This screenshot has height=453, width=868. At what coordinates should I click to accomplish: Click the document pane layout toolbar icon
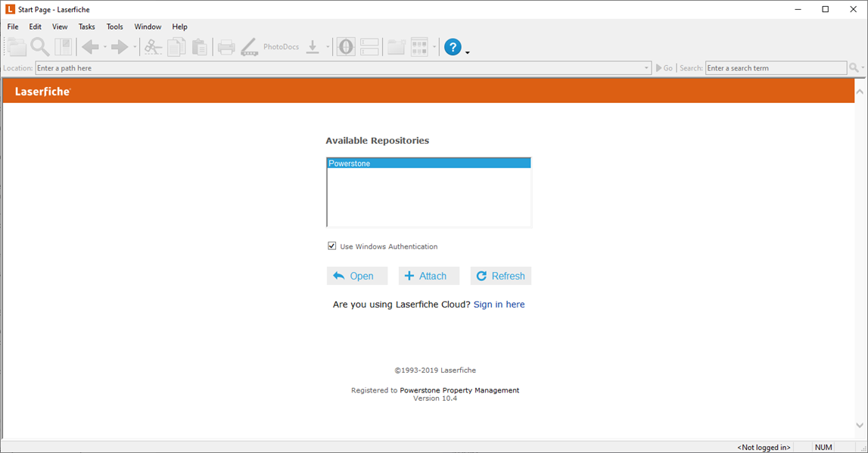point(63,47)
